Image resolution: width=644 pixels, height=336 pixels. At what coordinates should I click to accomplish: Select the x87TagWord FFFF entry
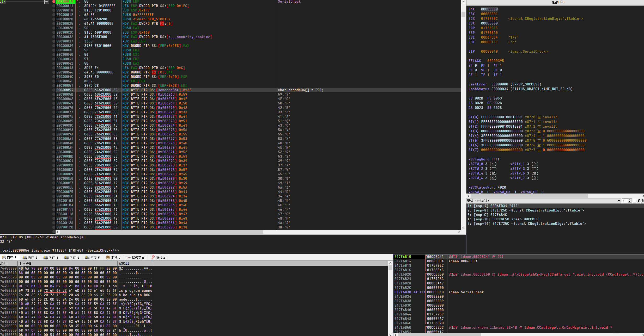click(484, 159)
